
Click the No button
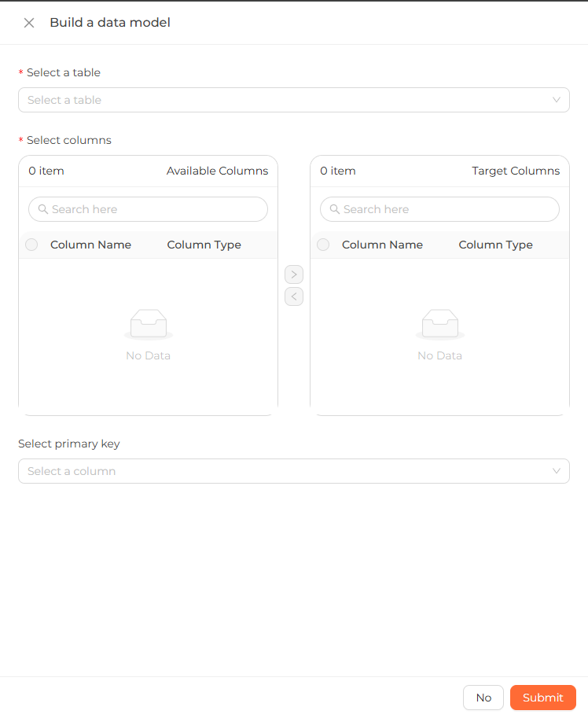pyautogui.click(x=483, y=698)
